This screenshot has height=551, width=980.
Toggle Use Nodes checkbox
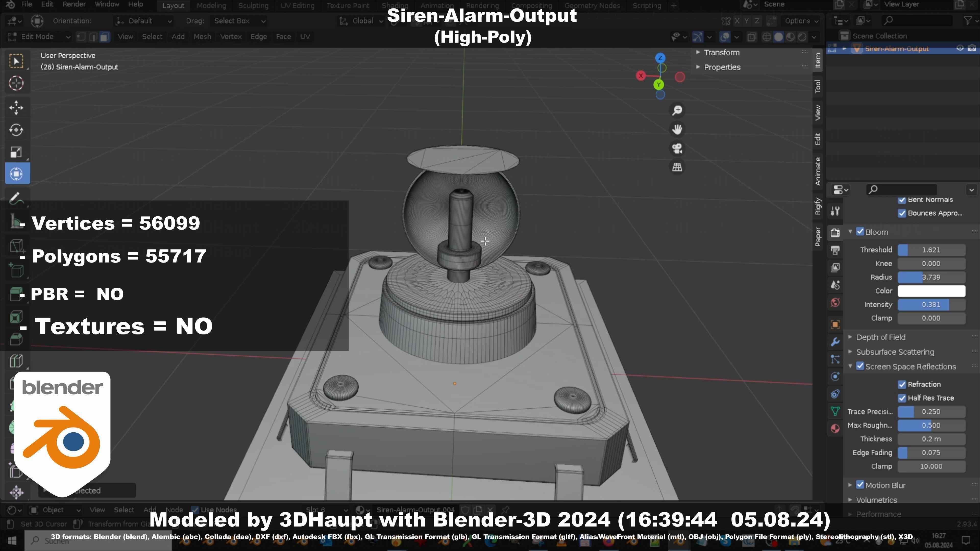[x=195, y=510]
